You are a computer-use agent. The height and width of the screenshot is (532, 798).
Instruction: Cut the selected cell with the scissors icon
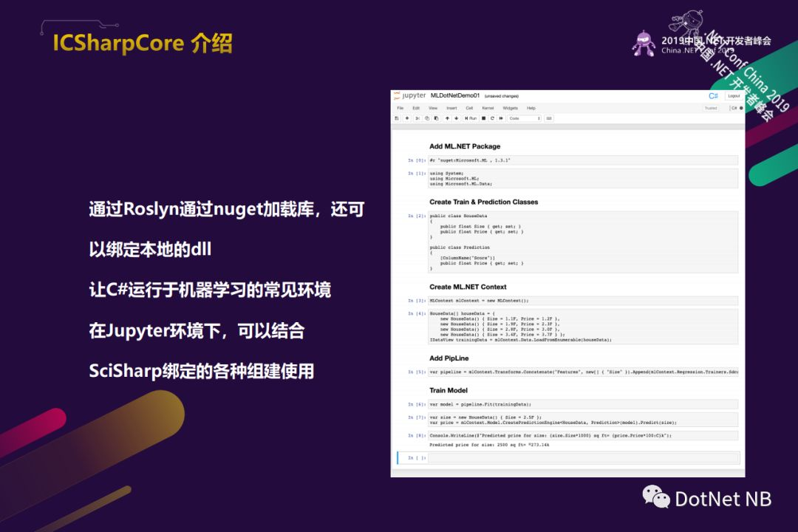[417, 119]
